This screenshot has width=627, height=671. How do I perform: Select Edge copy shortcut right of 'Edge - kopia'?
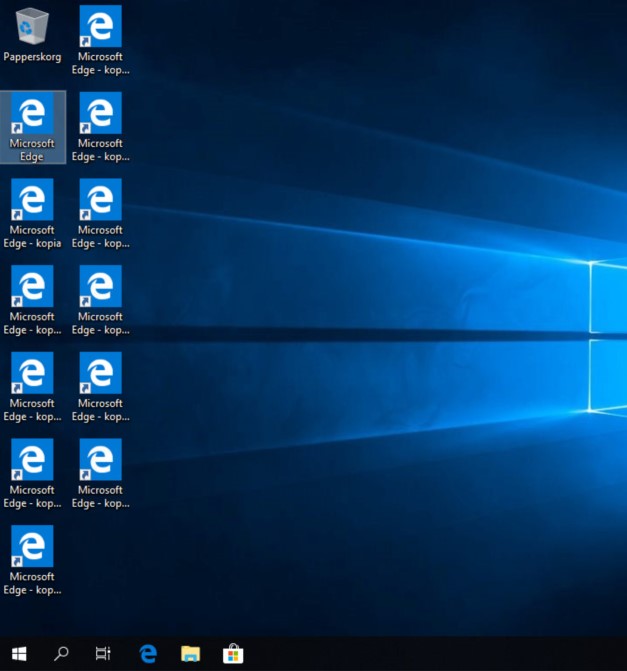point(101,214)
